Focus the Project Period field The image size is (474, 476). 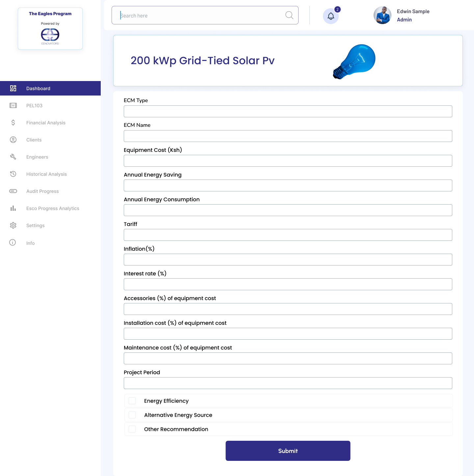tap(288, 383)
